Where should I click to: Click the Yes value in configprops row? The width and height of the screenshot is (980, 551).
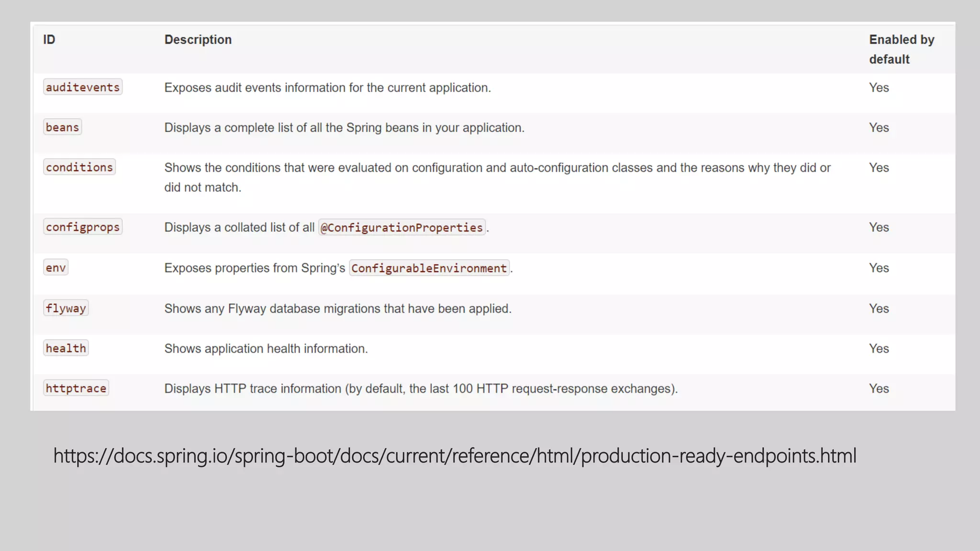coord(879,227)
